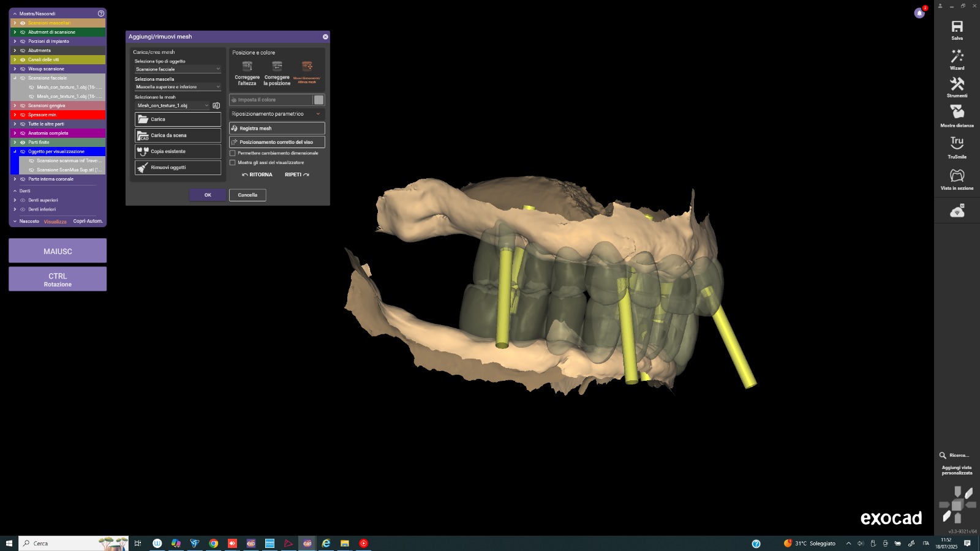The width and height of the screenshot is (980, 551).
Task: Click the Registra mesh button
Action: pyautogui.click(x=277, y=129)
